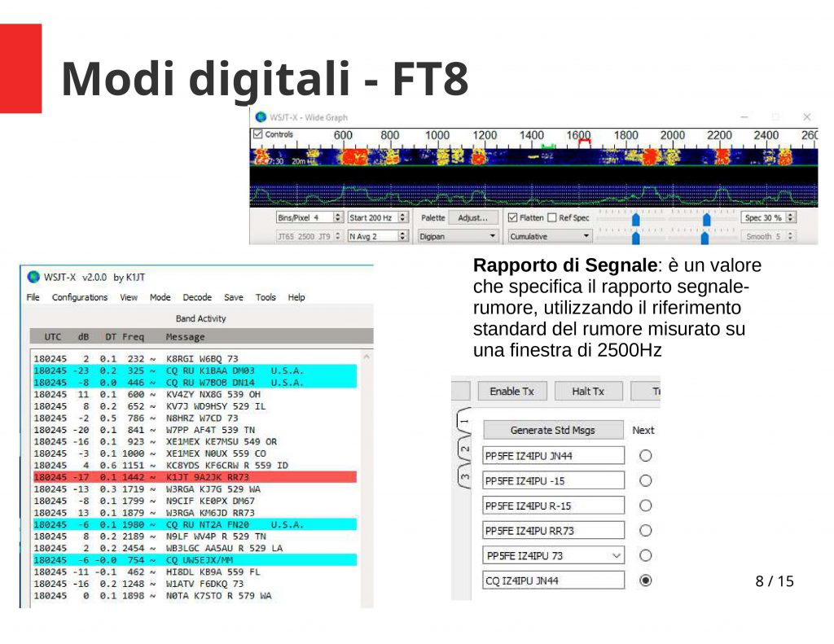Click row CQ RU K1BAA DM03
This screenshot has width=834, height=644.
pos(195,370)
